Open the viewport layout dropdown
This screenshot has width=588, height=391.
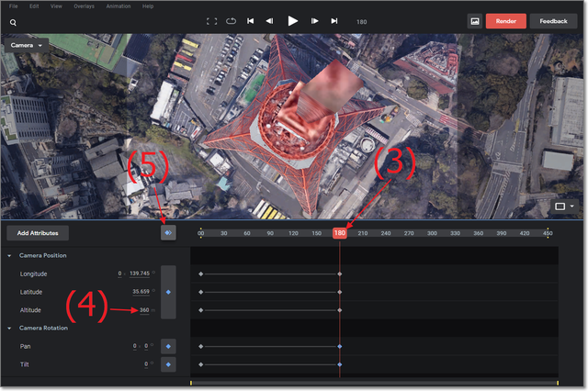click(x=562, y=207)
